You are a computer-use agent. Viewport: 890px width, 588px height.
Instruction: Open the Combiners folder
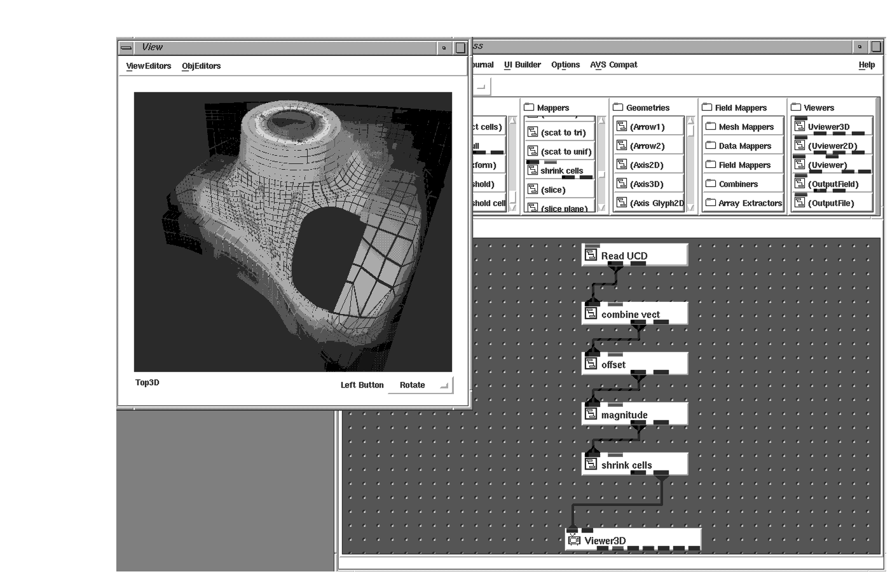click(x=711, y=184)
